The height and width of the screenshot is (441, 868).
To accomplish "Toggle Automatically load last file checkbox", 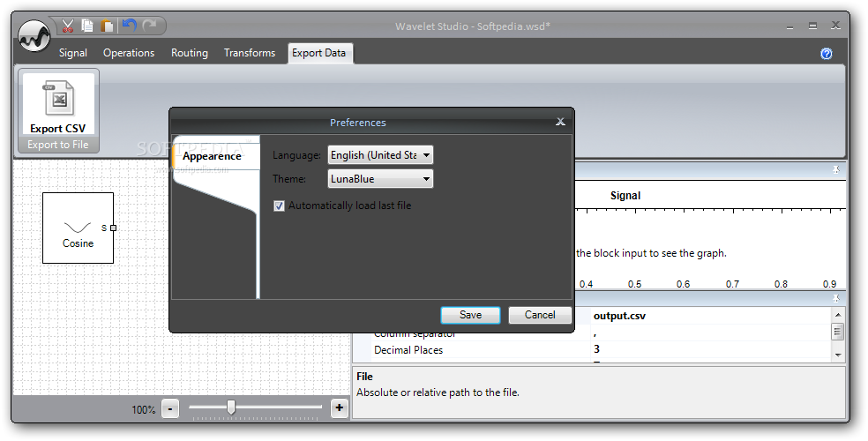I will pos(279,206).
